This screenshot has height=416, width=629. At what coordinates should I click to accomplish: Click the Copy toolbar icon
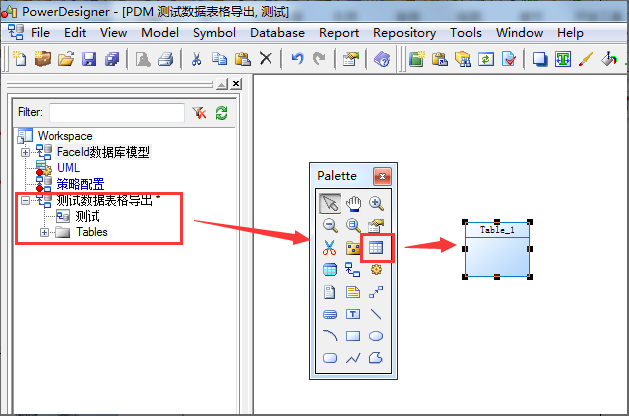click(x=219, y=59)
